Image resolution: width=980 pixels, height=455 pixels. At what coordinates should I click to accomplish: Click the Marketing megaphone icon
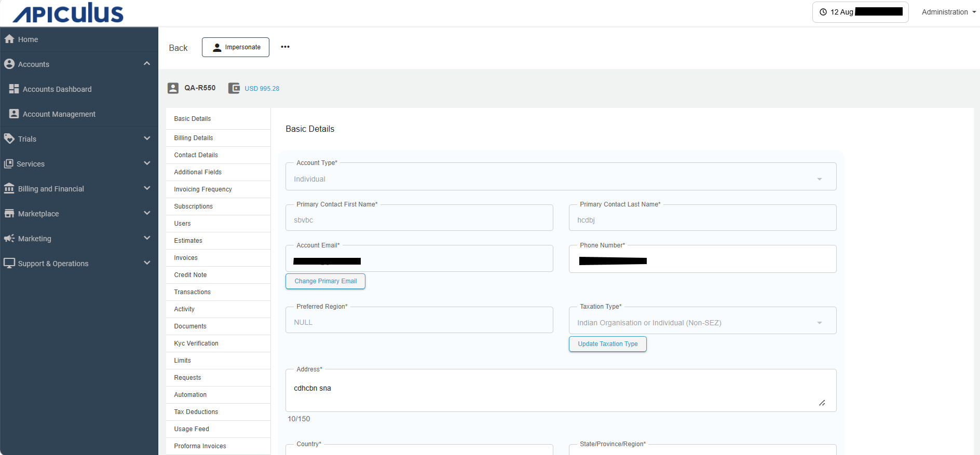(9, 238)
